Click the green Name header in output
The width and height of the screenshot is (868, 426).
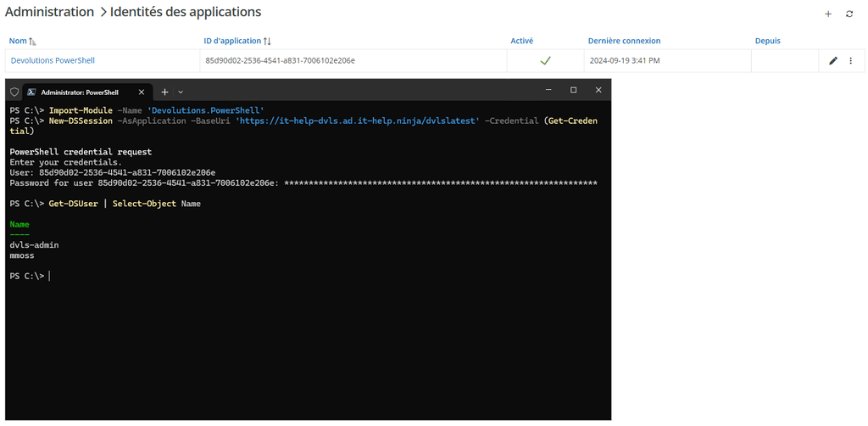[x=19, y=225]
